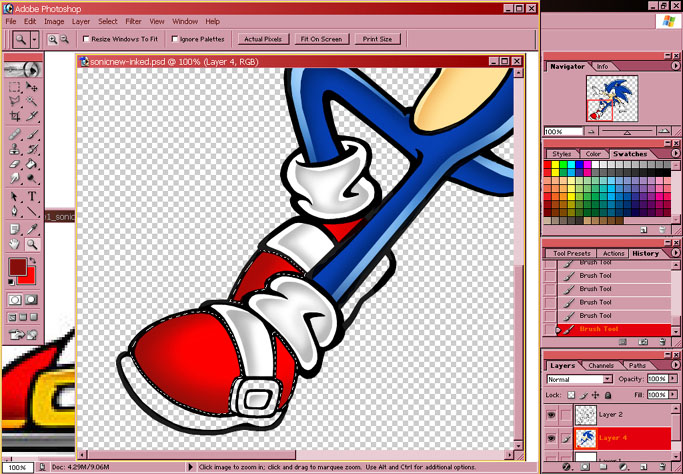Select the Notes tool

[x=14, y=229]
